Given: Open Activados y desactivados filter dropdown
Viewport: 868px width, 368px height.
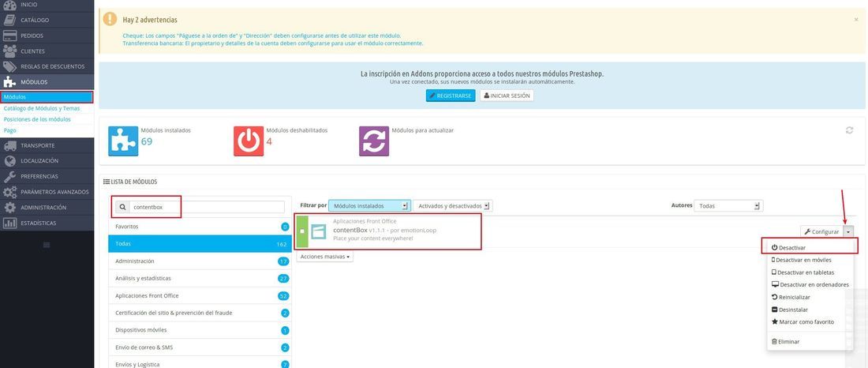Looking at the screenshot, I should (453, 205).
